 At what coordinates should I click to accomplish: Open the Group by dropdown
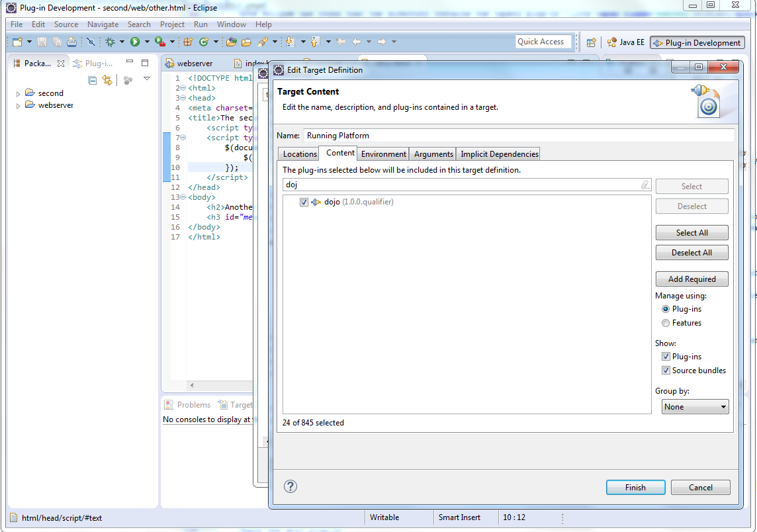pos(695,406)
